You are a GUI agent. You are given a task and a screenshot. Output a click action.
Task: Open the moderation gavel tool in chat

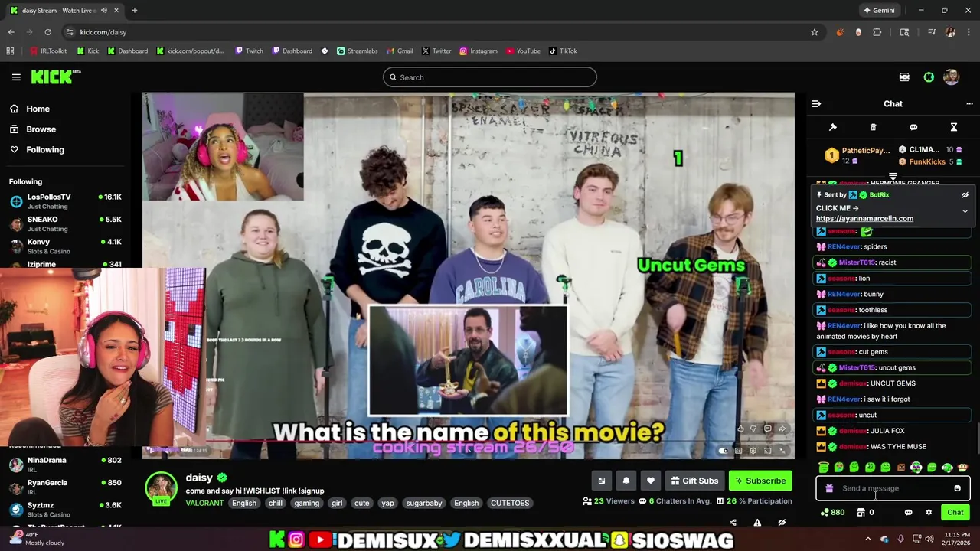point(833,127)
